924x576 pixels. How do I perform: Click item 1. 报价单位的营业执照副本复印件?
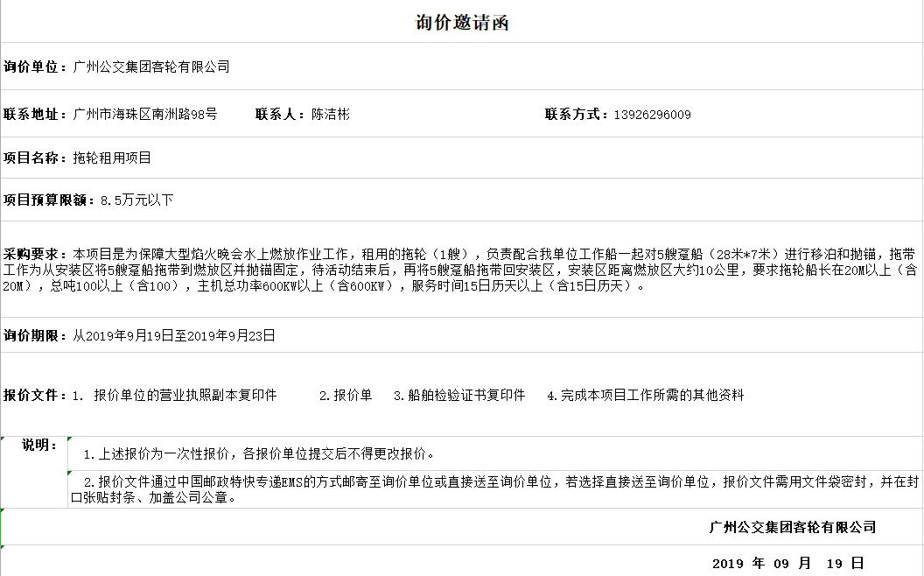point(174,395)
